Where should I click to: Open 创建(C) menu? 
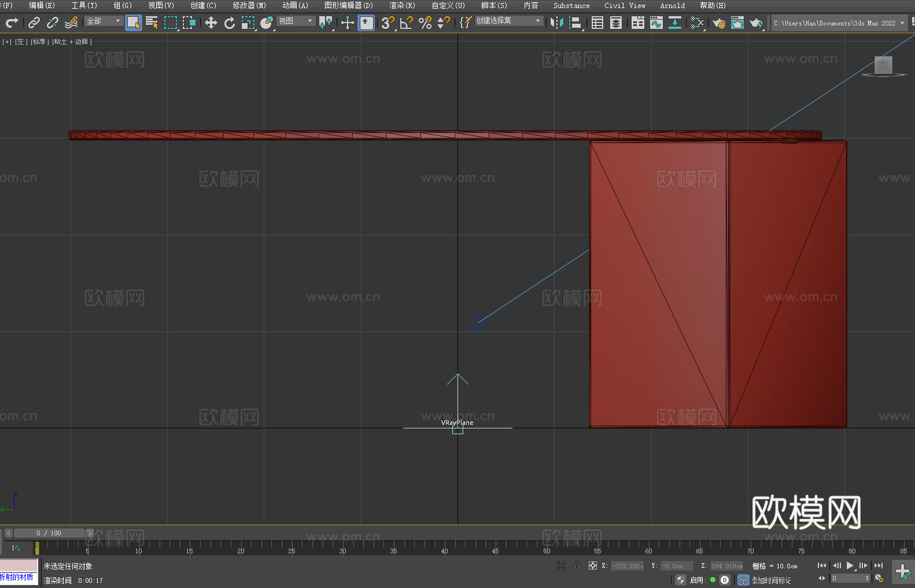(x=203, y=5)
